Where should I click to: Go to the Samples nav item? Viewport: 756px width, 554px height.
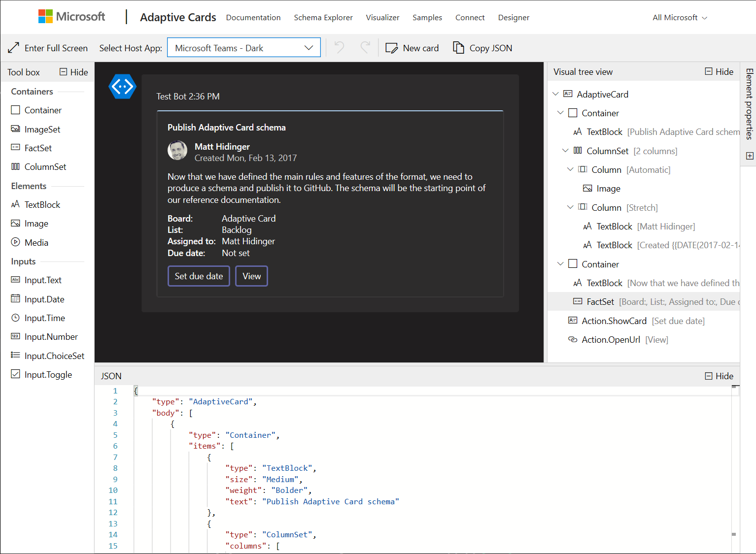click(x=427, y=17)
